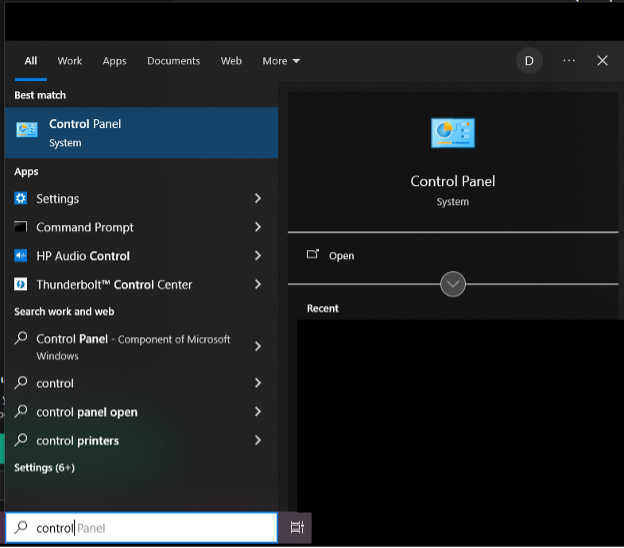Expand more actions with the circled chevron
Viewport: 624px width, 548px height.
click(x=453, y=284)
